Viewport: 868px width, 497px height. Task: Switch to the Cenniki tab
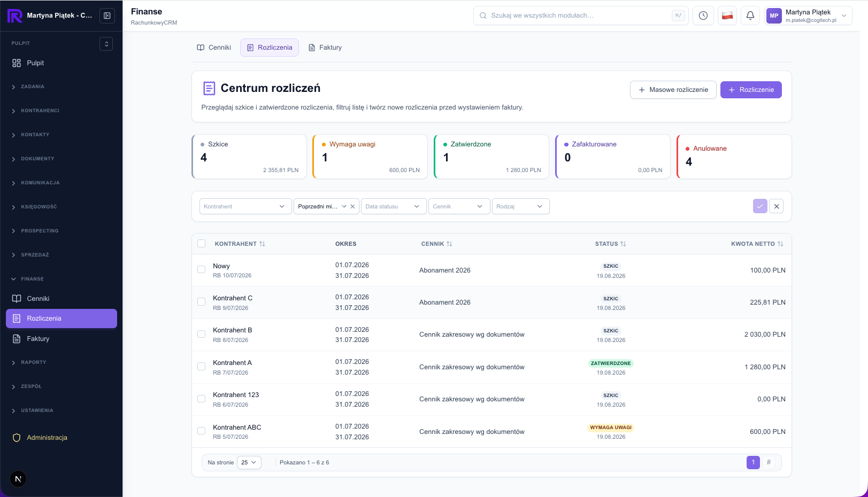tap(214, 48)
